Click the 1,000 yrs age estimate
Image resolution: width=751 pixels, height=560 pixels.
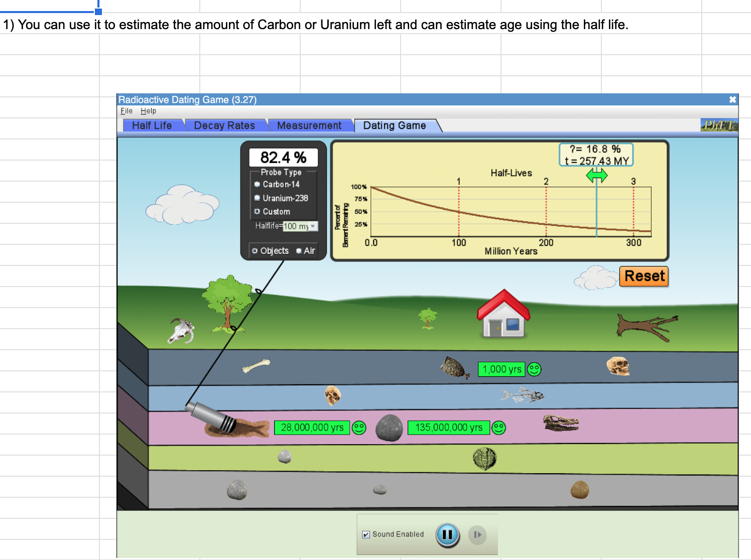pos(502,369)
